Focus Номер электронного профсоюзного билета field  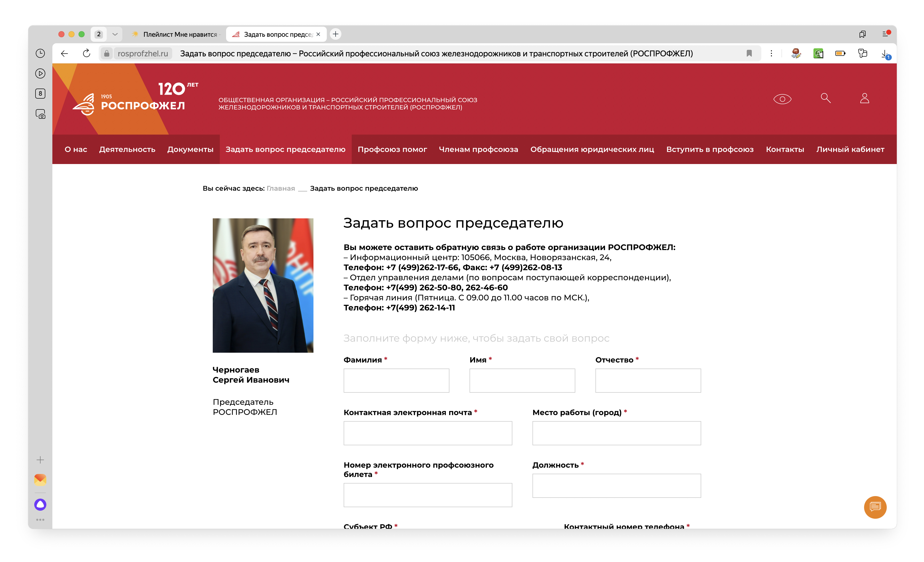[x=428, y=495]
